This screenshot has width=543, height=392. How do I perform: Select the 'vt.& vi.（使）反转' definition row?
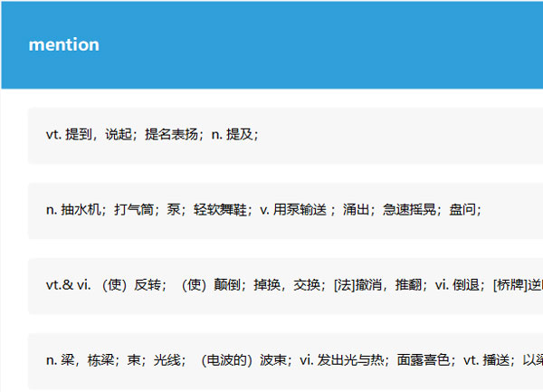[x=285, y=286]
